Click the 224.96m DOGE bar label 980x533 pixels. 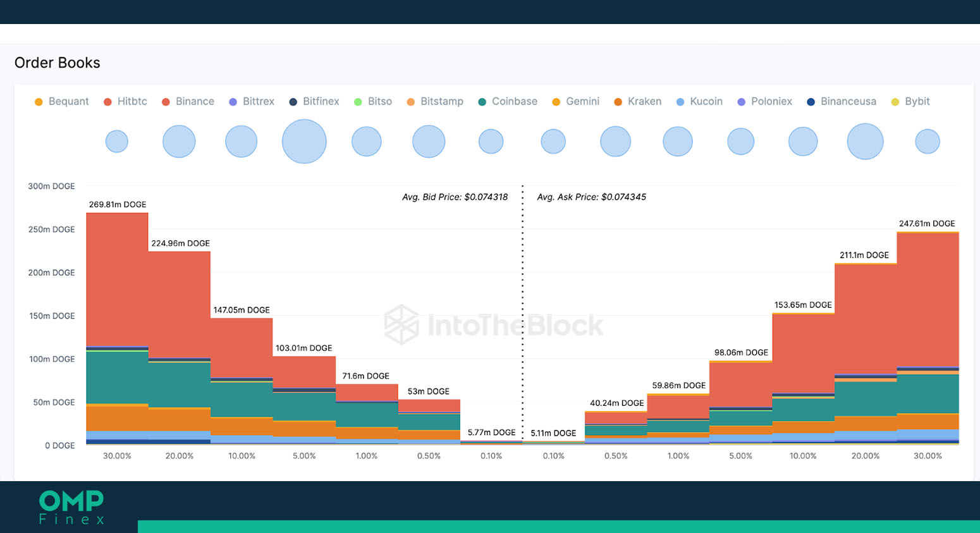click(180, 243)
